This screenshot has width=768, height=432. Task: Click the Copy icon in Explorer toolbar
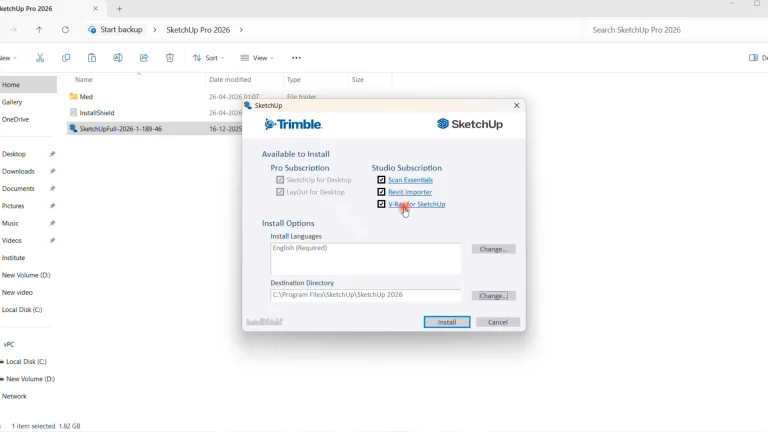pos(66,58)
